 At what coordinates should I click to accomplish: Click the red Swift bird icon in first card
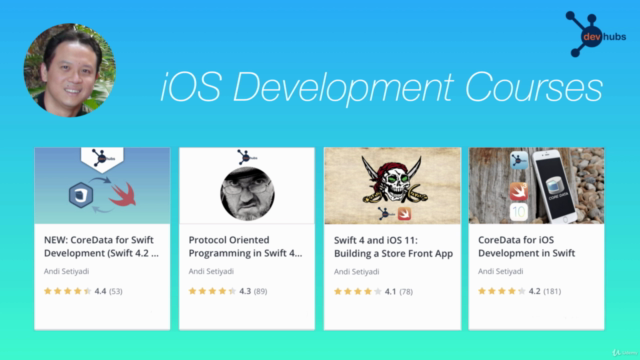(x=122, y=194)
